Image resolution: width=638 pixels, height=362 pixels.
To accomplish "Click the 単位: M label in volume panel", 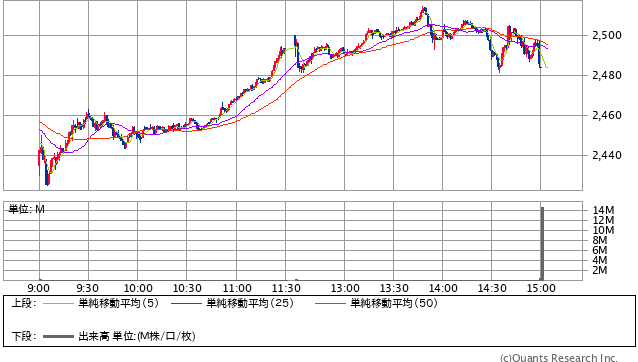I will [x=26, y=209].
